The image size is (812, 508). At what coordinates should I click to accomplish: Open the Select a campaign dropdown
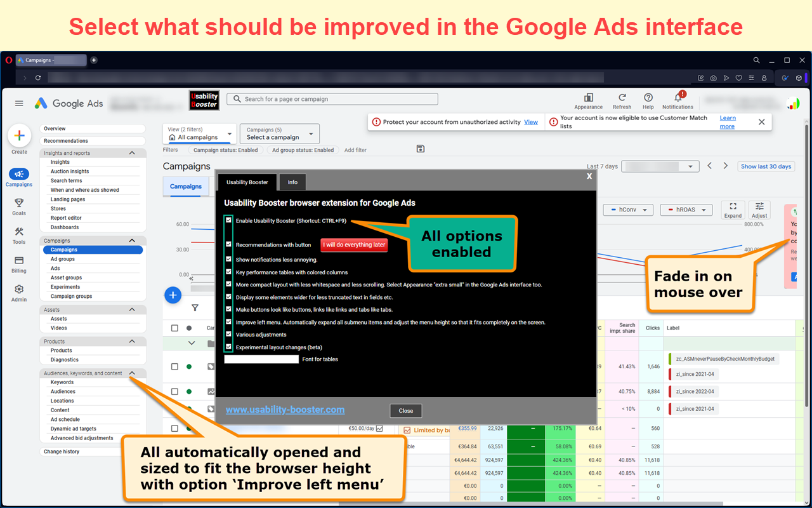(279, 133)
